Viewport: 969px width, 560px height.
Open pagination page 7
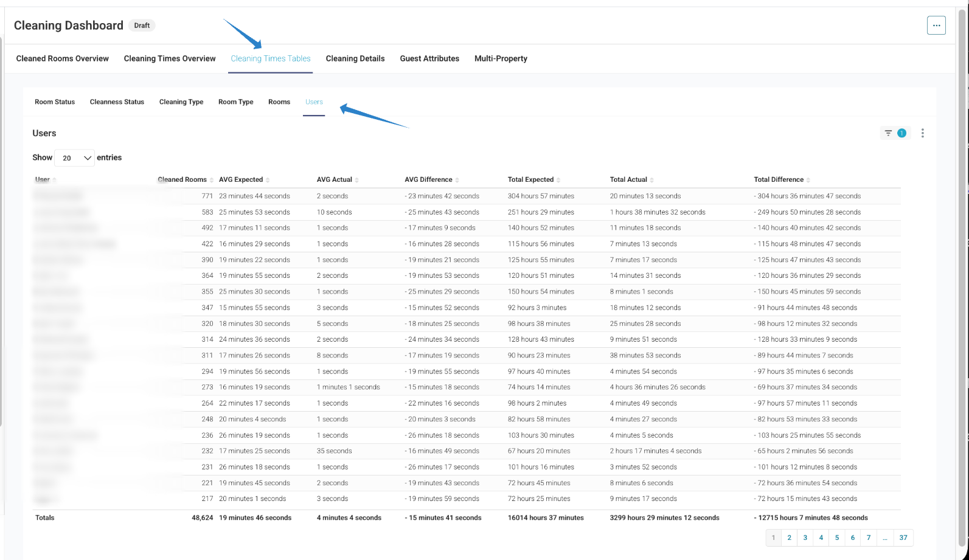(869, 538)
